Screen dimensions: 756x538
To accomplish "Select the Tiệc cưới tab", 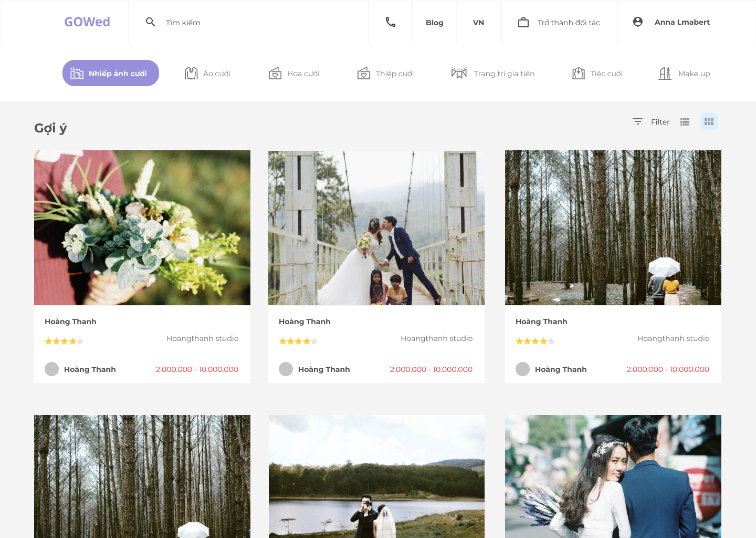I will coord(597,74).
